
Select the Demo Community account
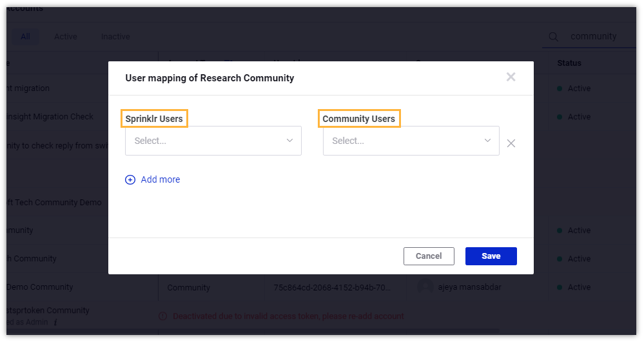tap(40, 287)
